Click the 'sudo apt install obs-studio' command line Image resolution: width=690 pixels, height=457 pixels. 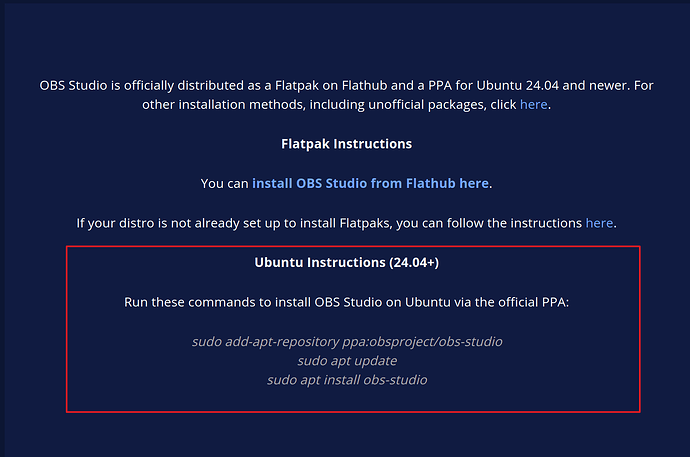coord(347,379)
